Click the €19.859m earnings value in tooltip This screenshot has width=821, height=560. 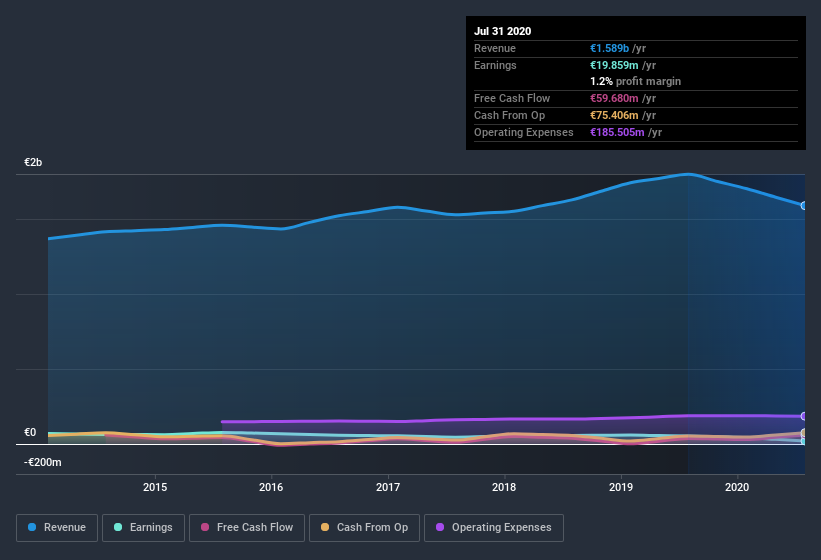click(614, 65)
